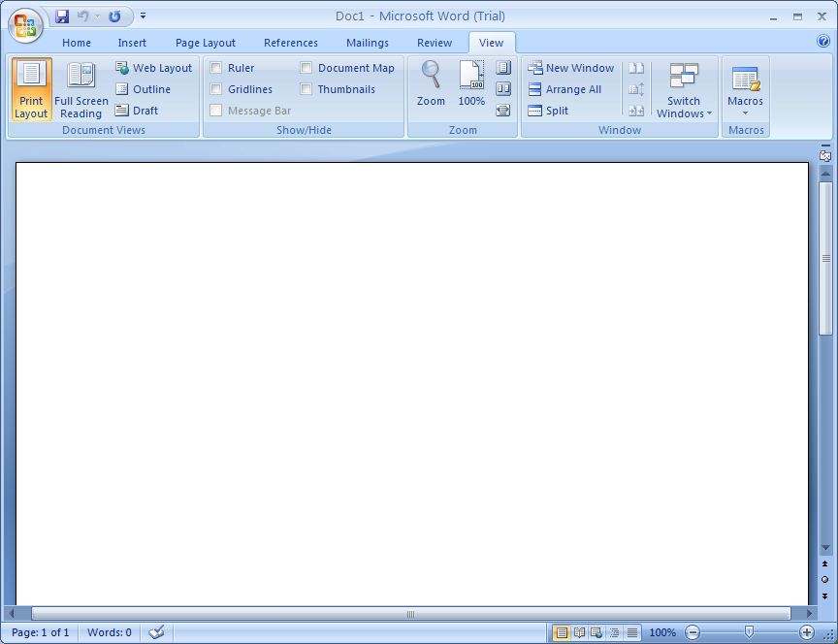Click the vertical scrollbar down arrow
The width and height of the screenshot is (838, 644).
click(825, 548)
